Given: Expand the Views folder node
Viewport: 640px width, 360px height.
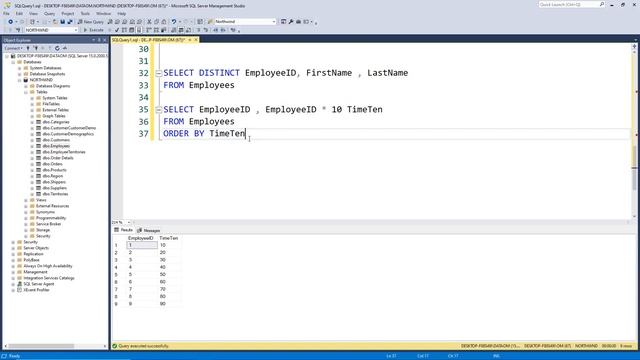Looking at the screenshot, I should [26, 200].
